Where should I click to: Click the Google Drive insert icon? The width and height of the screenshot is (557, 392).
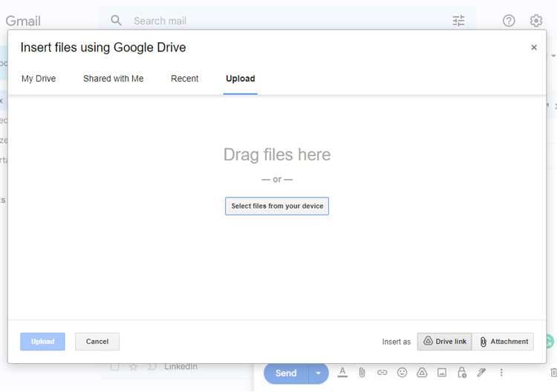point(422,373)
